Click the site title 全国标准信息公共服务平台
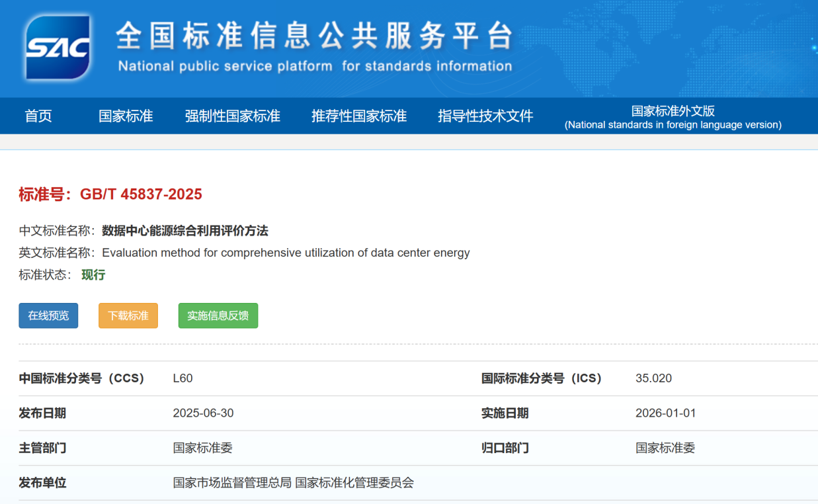The height and width of the screenshot is (504, 818). point(315,36)
